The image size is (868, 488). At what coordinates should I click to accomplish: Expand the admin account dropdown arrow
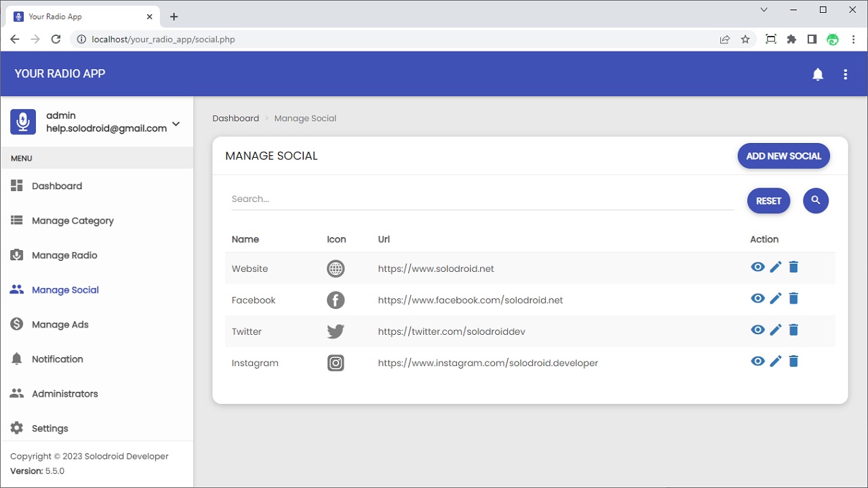[176, 123]
